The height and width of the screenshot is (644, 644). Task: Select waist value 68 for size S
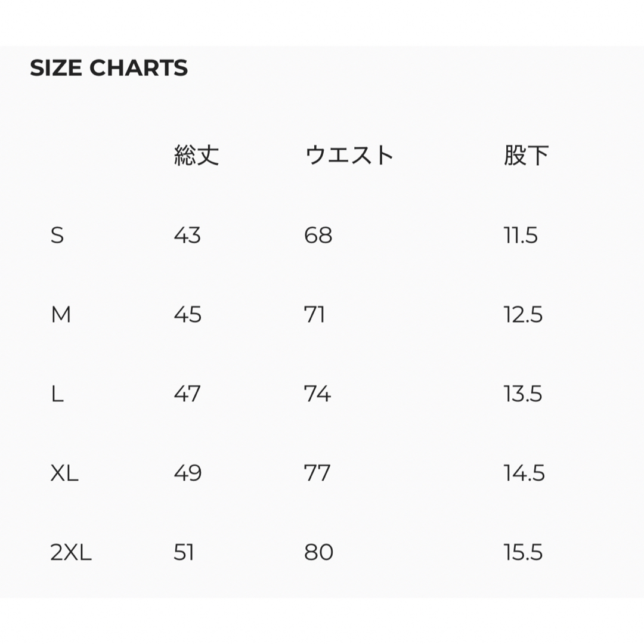pos(318,236)
